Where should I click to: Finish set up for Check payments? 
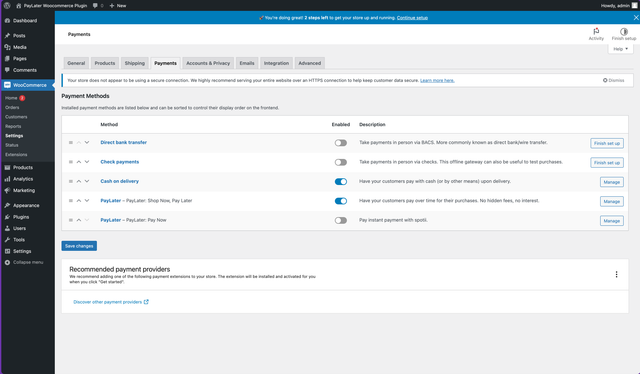(607, 163)
